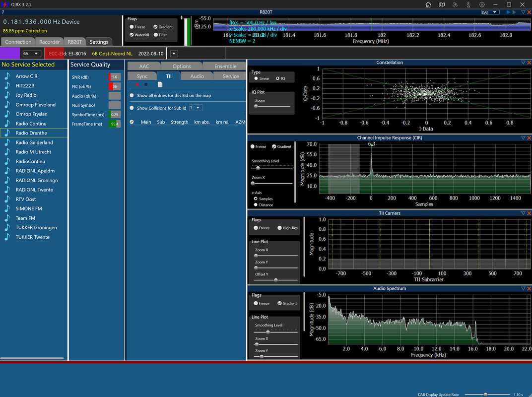532x397 pixels.
Task: Select the Radio Gelderland service
Action: pyautogui.click(x=34, y=142)
